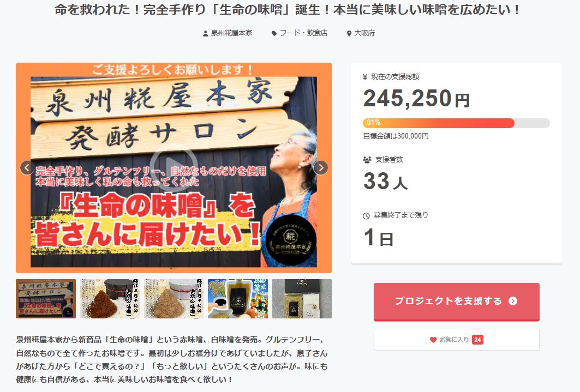Image resolution: width=580 pixels, height=392 pixels.
Task: Play the project video
Action: 174,168
